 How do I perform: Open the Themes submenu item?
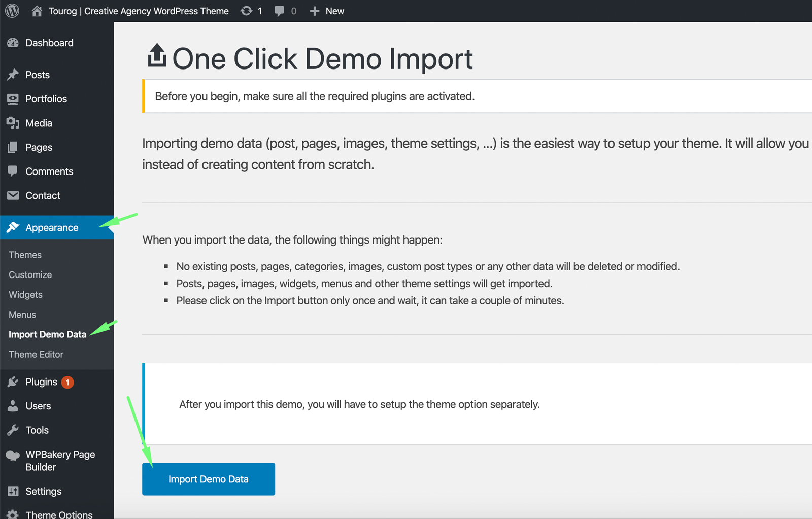[x=25, y=255]
